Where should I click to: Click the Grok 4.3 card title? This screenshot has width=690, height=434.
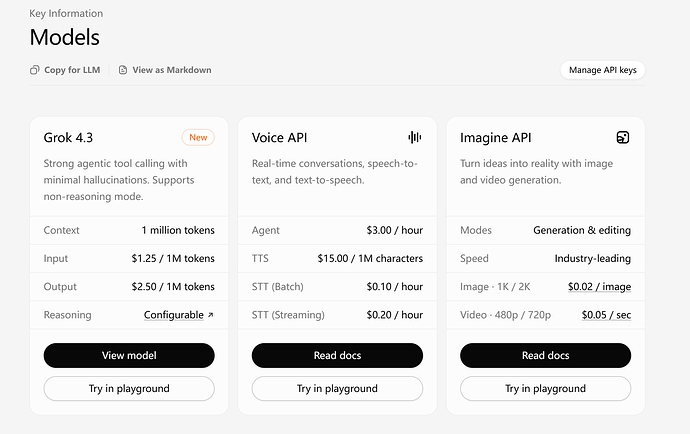(x=68, y=138)
